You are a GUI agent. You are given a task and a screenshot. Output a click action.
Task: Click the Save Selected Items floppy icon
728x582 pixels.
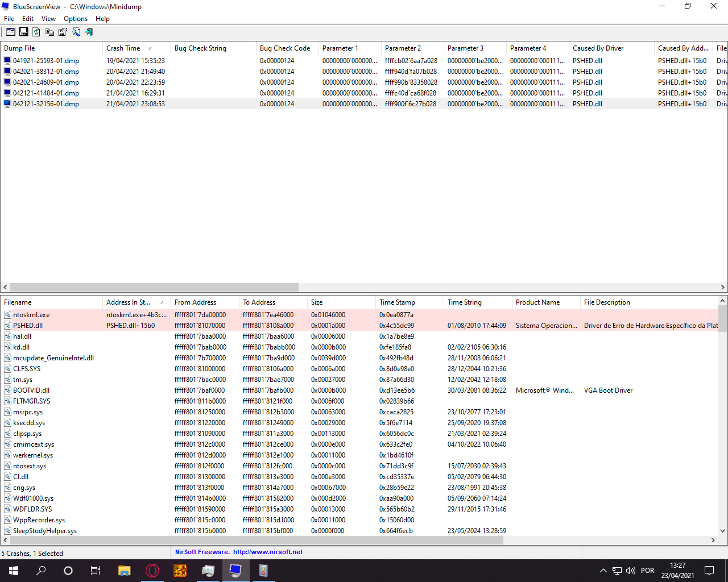[x=24, y=32]
